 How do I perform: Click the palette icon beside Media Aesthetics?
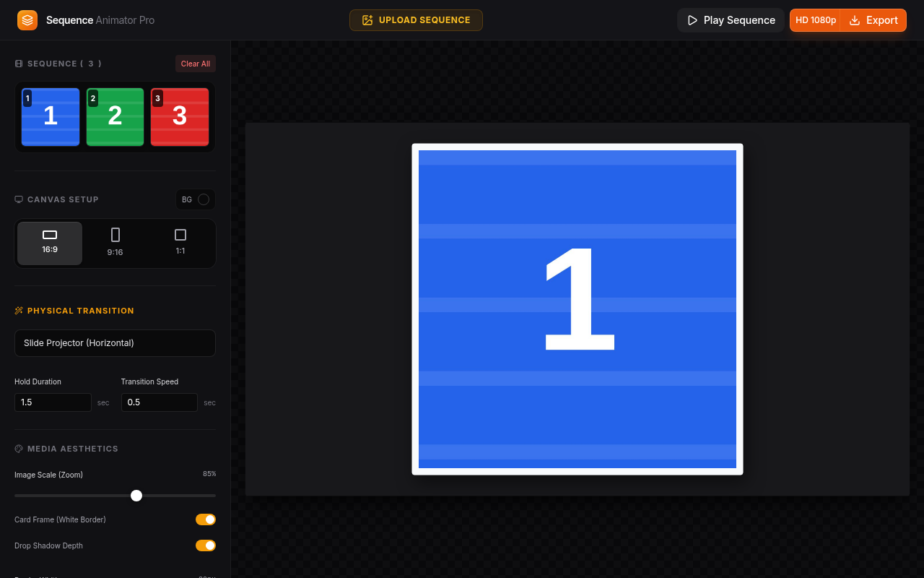click(19, 449)
